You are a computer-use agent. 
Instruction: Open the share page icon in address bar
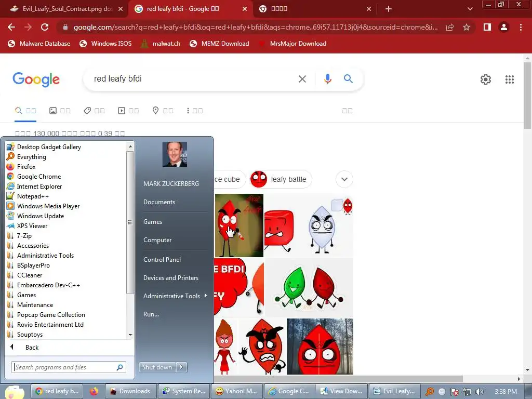(450, 27)
